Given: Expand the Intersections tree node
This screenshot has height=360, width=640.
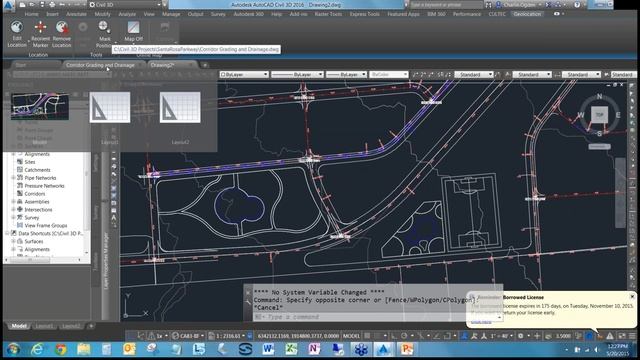Looking at the screenshot, I should 14,209.
